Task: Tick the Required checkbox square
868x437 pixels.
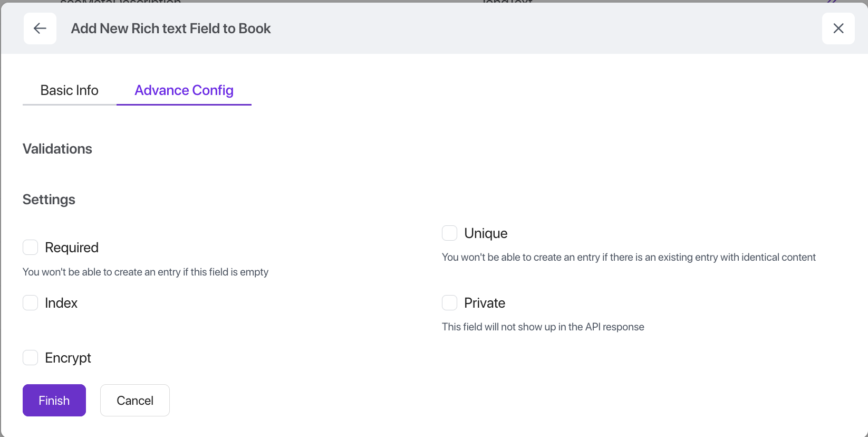Action: point(31,248)
